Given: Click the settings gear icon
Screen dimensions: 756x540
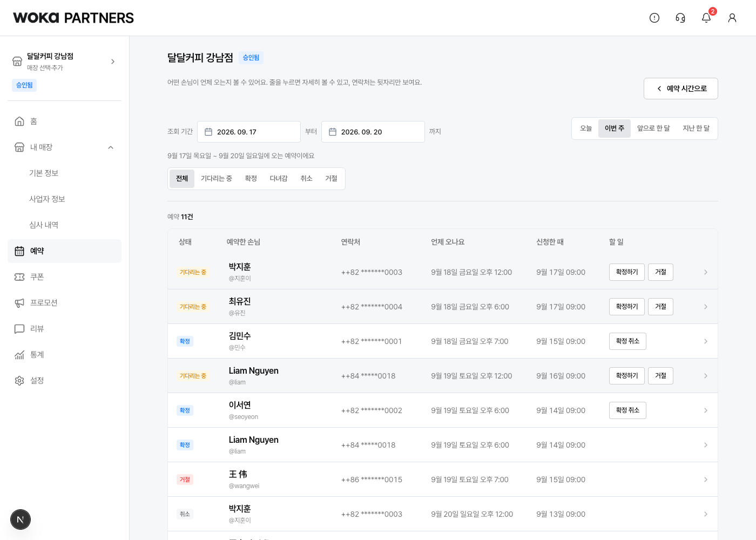Looking at the screenshot, I should (x=19, y=381).
